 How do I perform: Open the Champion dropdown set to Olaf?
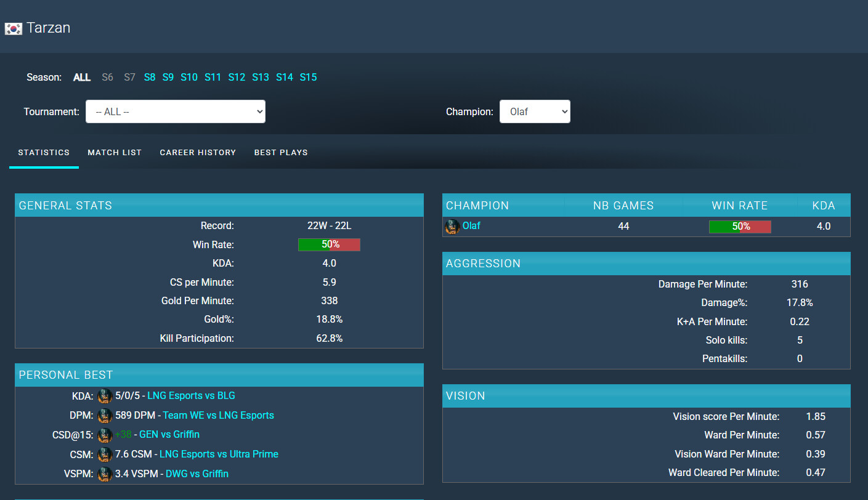tap(535, 111)
